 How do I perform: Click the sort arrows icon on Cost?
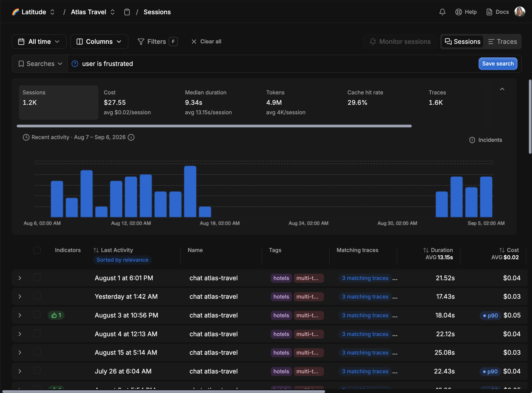click(x=502, y=250)
